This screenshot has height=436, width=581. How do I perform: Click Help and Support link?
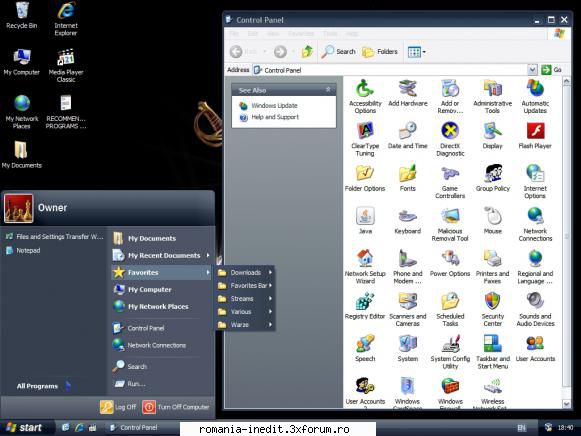(275, 117)
